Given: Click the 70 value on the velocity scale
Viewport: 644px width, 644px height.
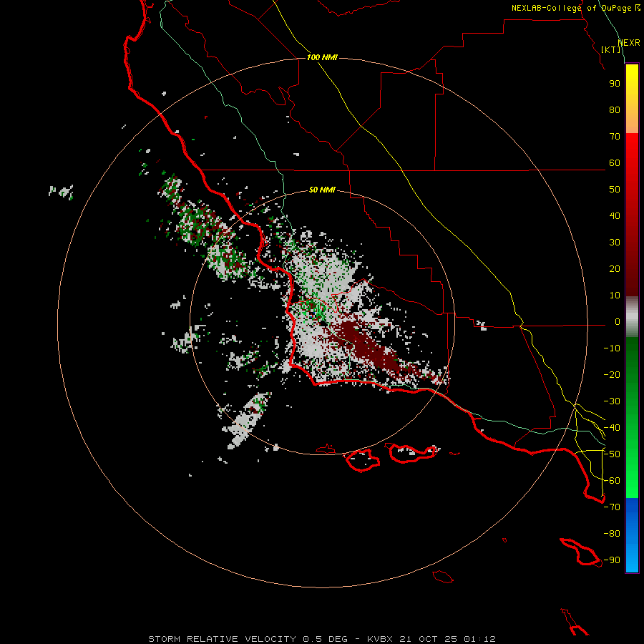Looking at the screenshot, I should (x=615, y=137).
